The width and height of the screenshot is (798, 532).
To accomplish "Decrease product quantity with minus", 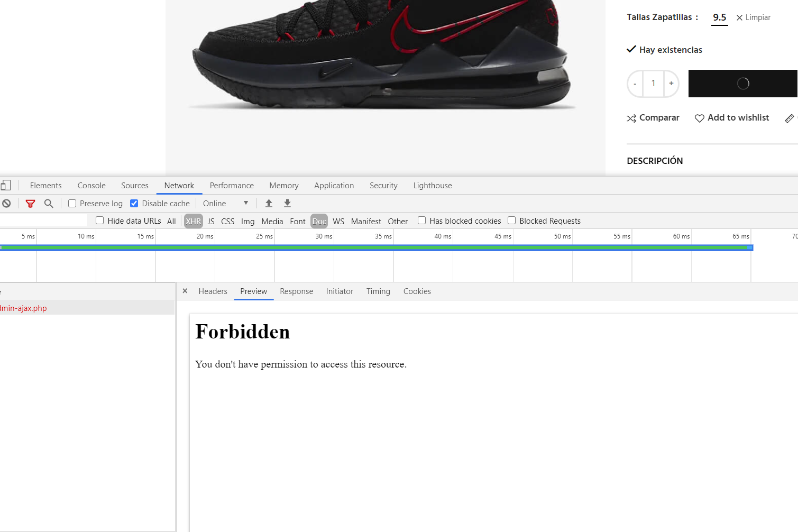I will tap(635, 84).
